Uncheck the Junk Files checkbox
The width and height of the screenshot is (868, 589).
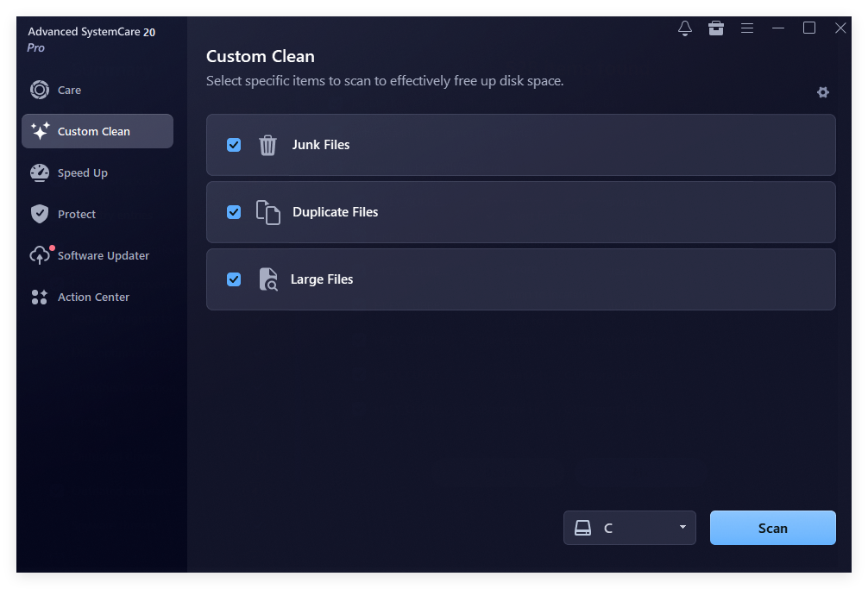tap(234, 145)
